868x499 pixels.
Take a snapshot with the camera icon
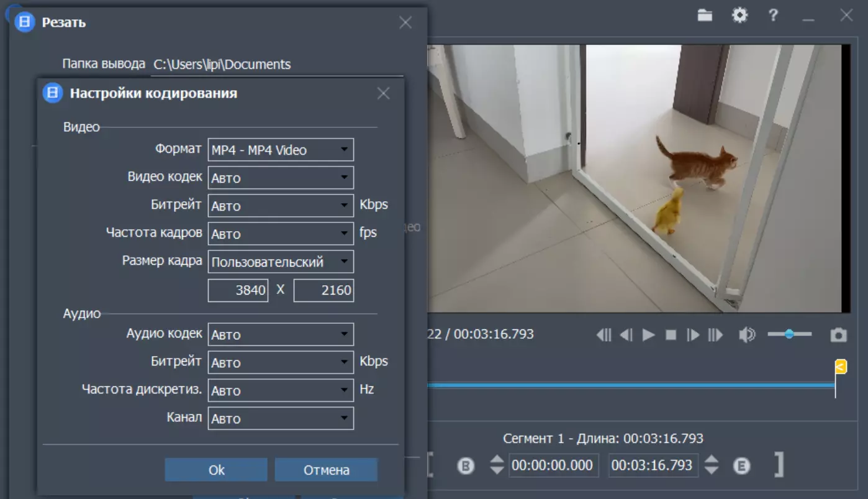pyautogui.click(x=838, y=336)
